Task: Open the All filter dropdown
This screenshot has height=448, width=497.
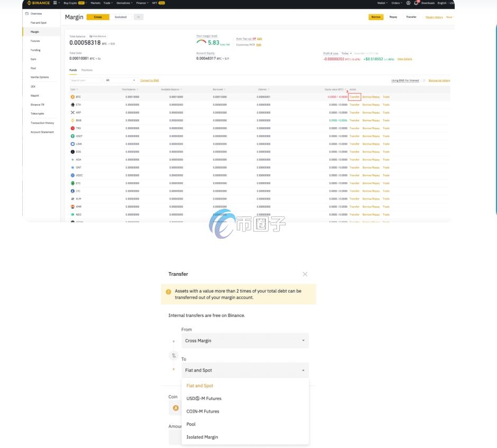Action: click(121, 80)
